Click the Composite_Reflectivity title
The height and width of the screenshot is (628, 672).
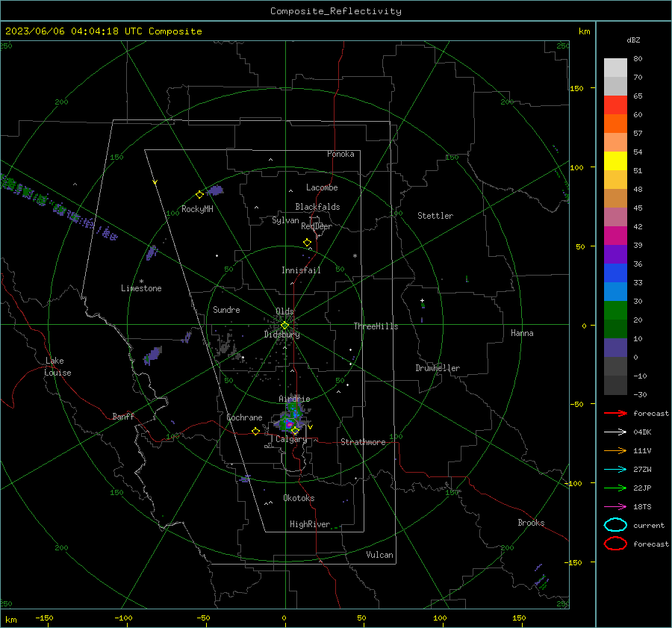coord(336,11)
